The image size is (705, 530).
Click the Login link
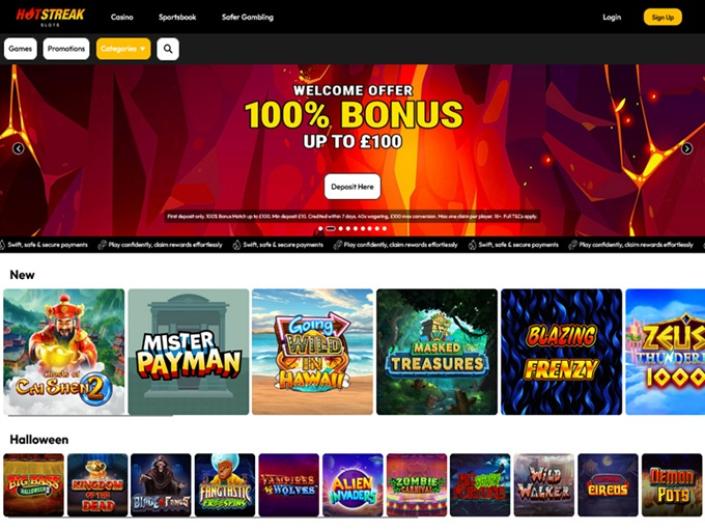(611, 17)
